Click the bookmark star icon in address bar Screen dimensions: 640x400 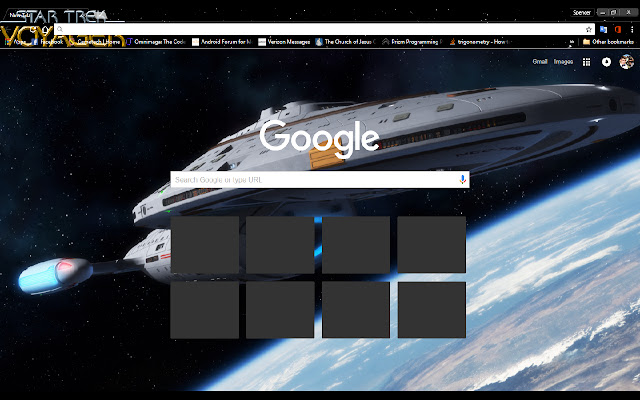coord(588,29)
